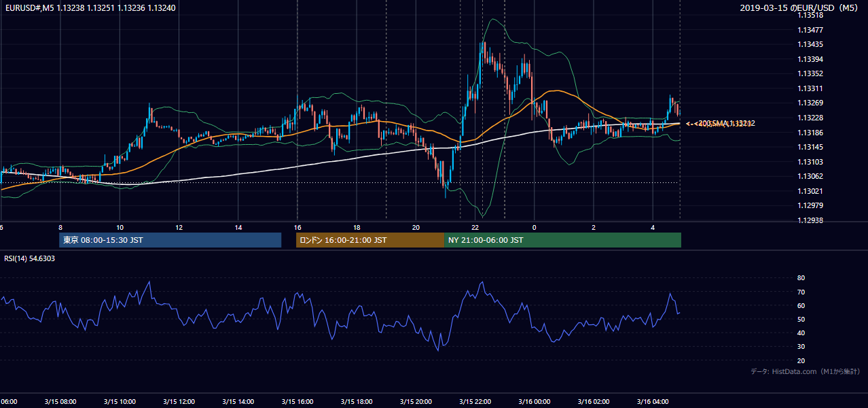868x408 pixels.
Task: Click hour tick 8 under price chart
Action: coord(60,227)
